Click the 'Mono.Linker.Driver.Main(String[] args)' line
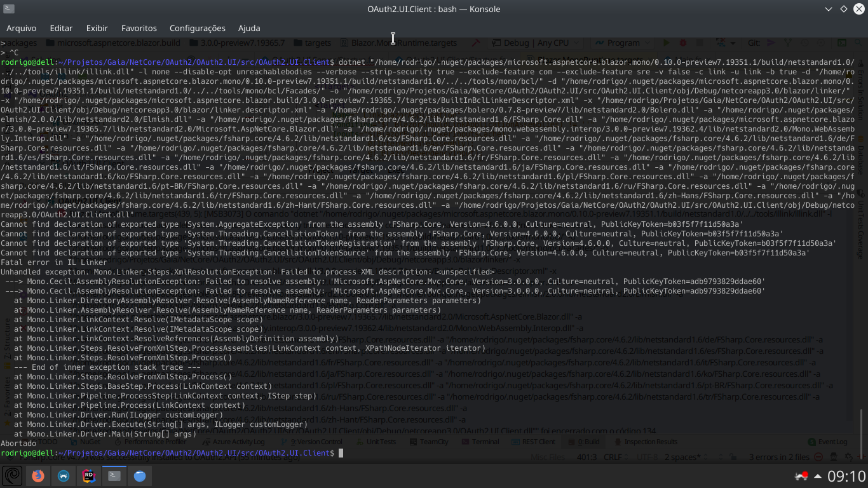The width and height of the screenshot is (868, 488). click(x=105, y=434)
